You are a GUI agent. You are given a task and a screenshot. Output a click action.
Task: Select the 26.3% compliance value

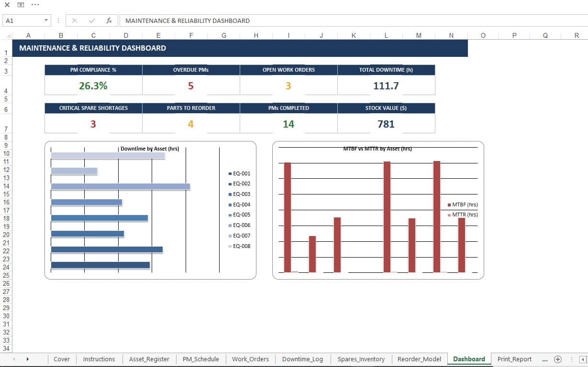coord(93,86)
